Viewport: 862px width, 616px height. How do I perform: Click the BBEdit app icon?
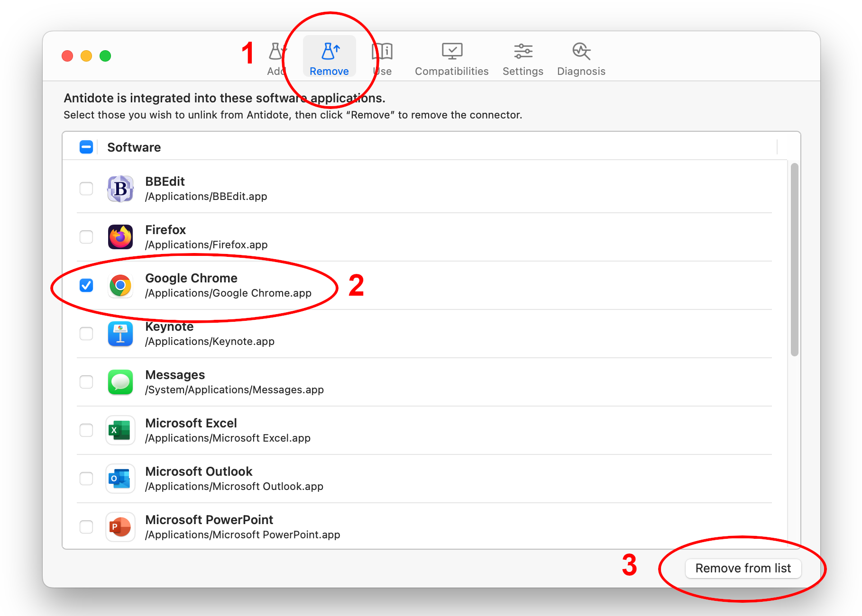pos(120,189)
